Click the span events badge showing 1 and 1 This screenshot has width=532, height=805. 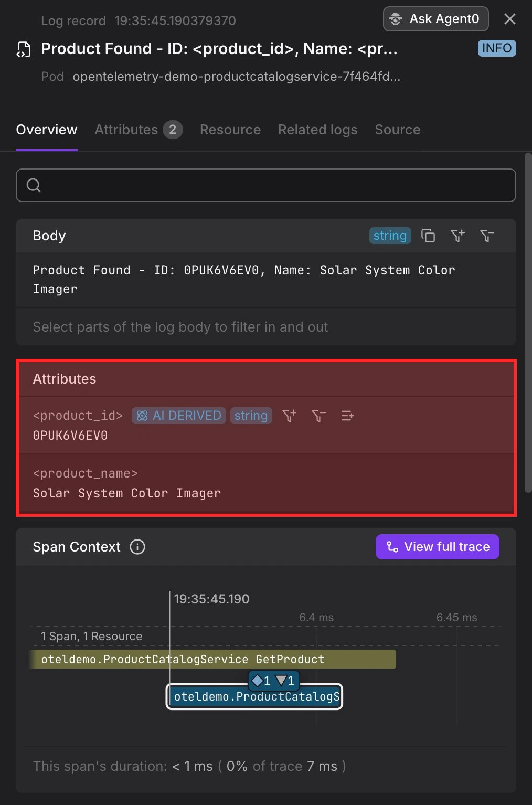click(273, 681)
